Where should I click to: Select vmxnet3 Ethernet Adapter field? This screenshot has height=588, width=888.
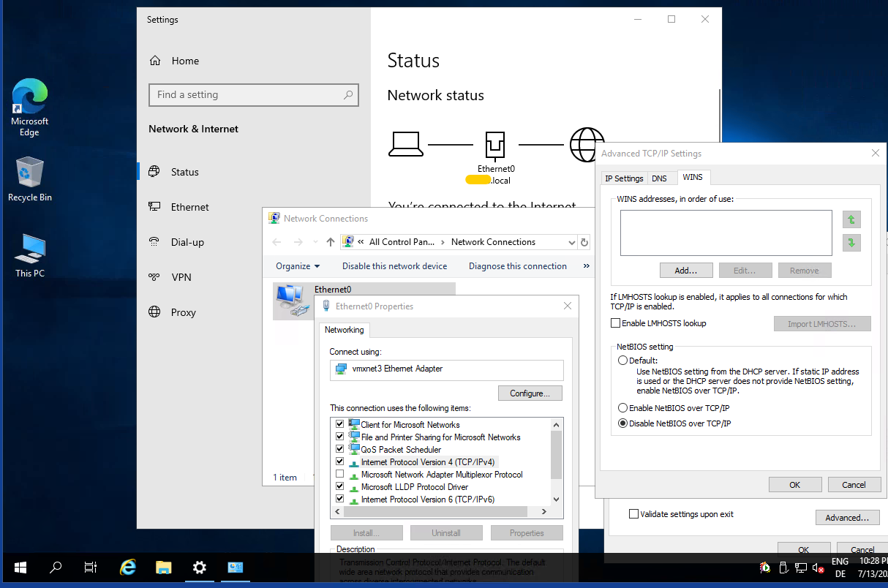click(446, 369)
